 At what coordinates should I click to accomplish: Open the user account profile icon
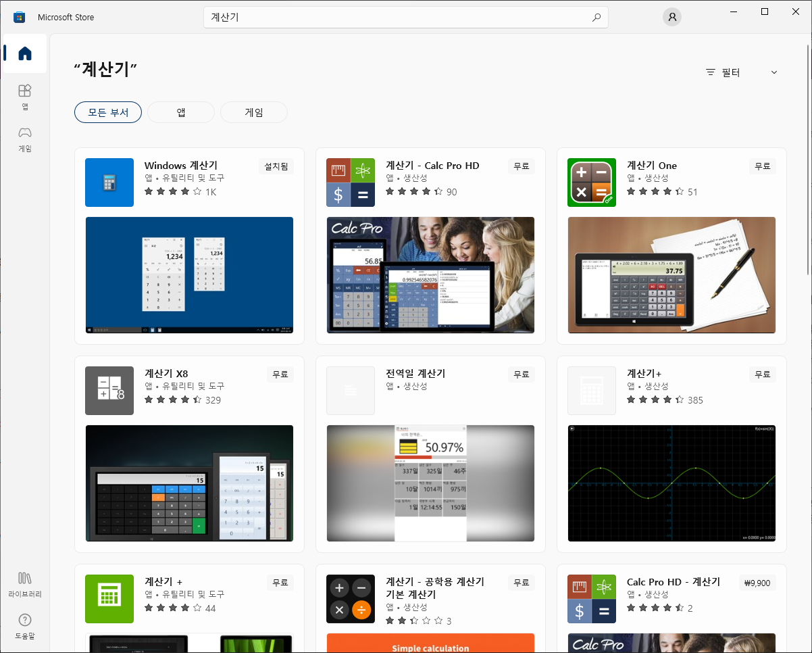[671, 17]
